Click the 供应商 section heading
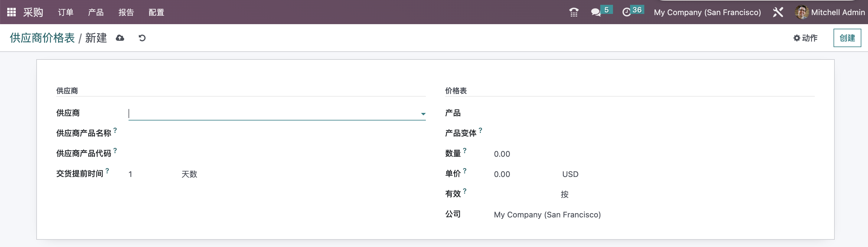The width and height of the screenshot is (868, 247). click(67, 91)
